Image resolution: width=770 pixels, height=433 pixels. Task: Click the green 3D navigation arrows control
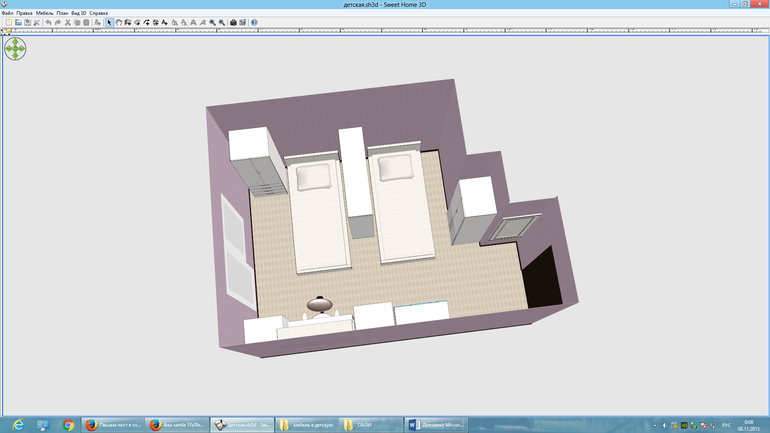tap(15, 47)
